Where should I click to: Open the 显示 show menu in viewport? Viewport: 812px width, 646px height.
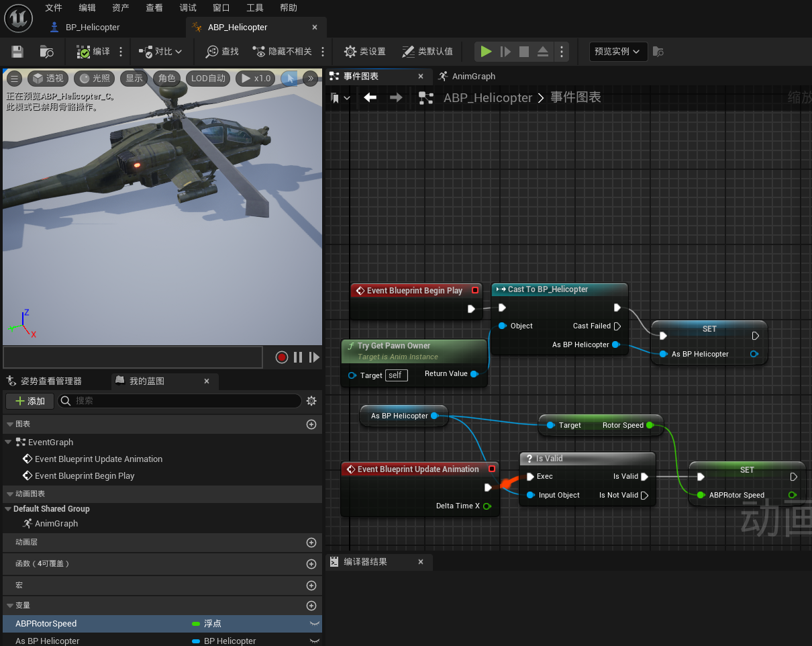click(x=134, y=79)
